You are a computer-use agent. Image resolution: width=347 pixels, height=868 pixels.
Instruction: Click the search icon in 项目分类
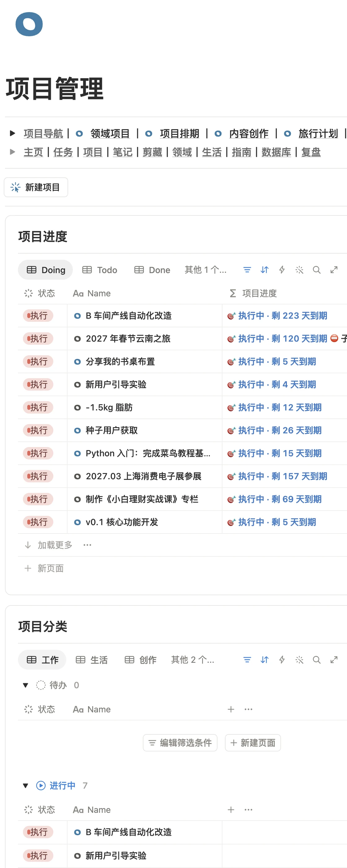coord(317,660)
